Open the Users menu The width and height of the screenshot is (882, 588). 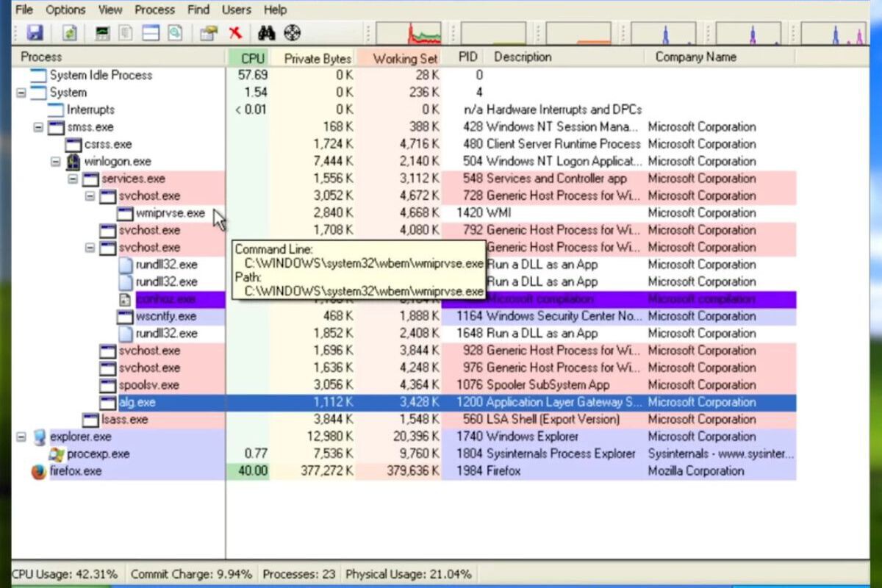(236, 10)
